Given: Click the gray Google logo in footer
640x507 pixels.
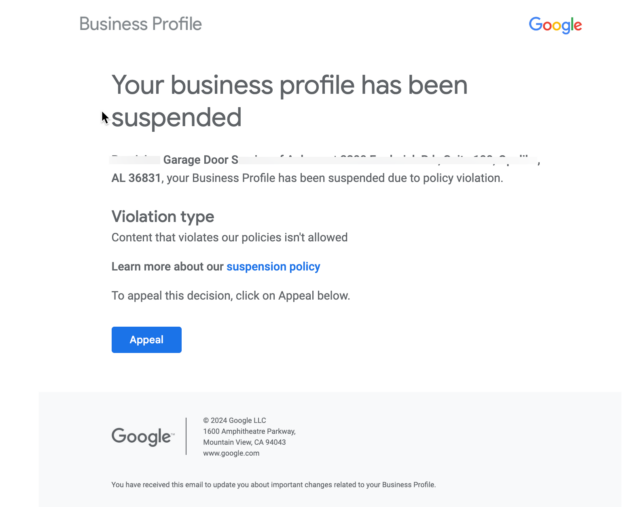Looking at the screenshot, I should (x=142, y=437).
